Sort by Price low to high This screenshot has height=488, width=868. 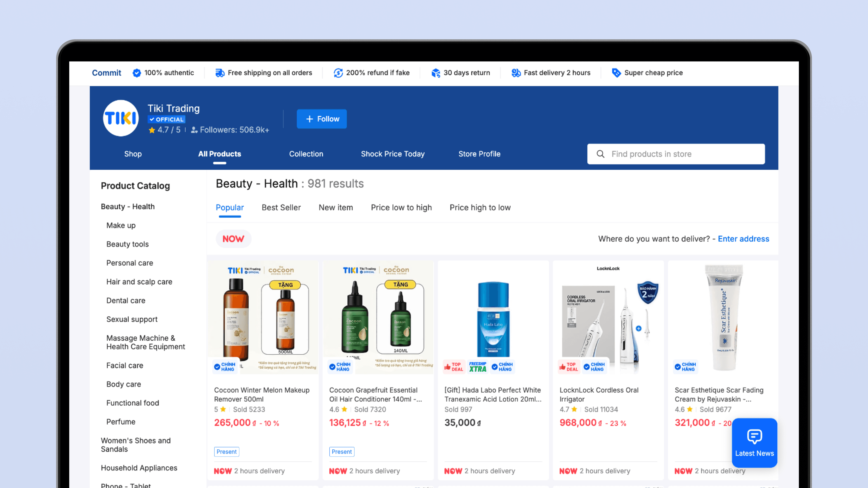tap(401, 207)
